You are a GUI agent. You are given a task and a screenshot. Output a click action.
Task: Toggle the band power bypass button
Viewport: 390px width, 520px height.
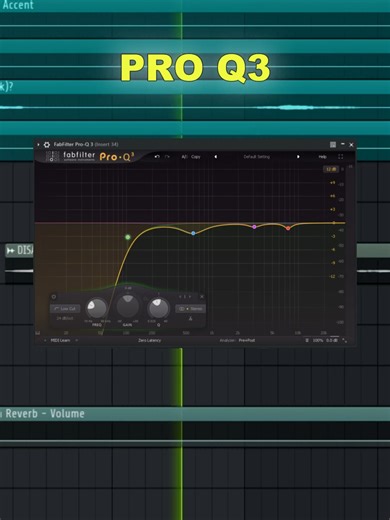point(54,297)
